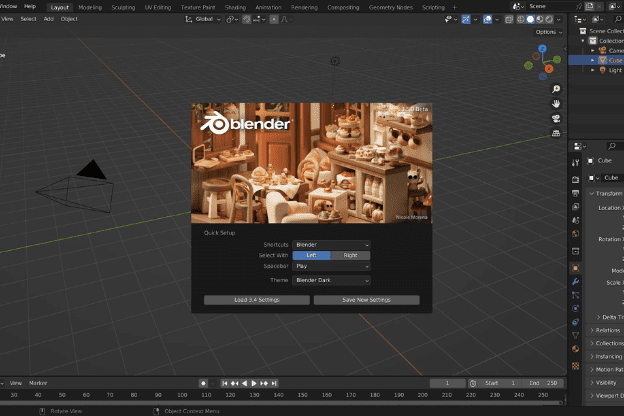Open the Render properties tab
The image size is (624, 416).
pos(575,180)
